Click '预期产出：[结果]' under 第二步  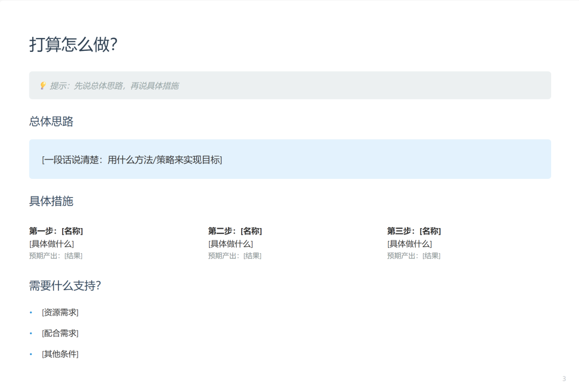(235, 255)
